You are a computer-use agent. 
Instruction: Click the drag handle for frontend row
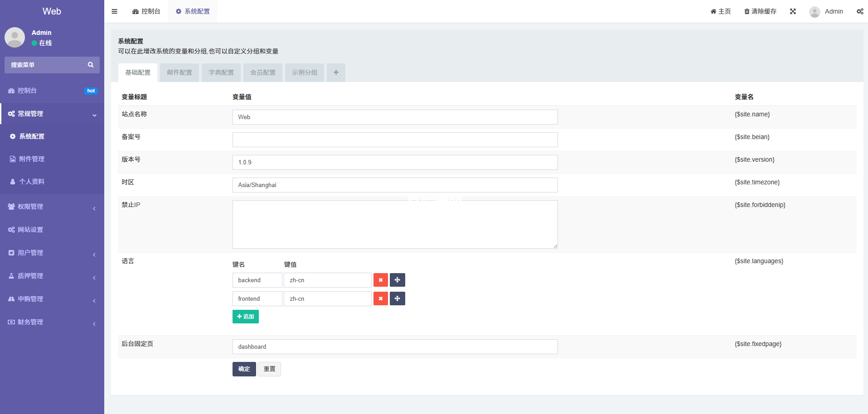click(397, 299)
